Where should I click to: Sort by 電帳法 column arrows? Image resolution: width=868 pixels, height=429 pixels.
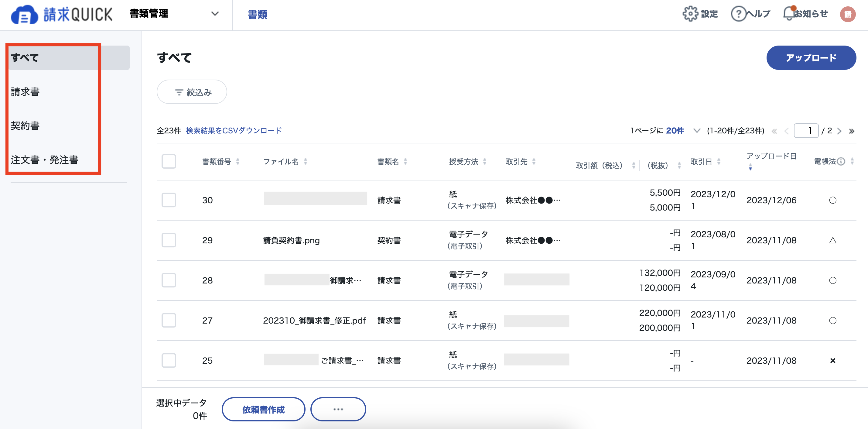(x=852, y=161)
